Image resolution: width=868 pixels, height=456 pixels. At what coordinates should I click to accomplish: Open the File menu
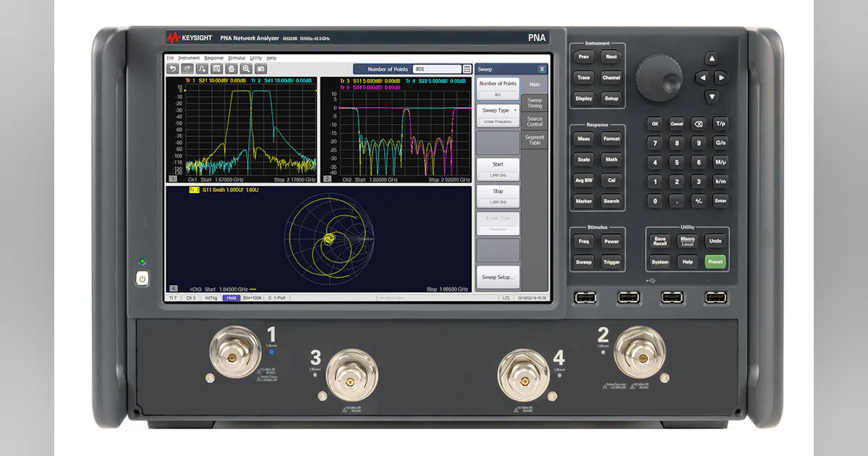tap(170, 58)
